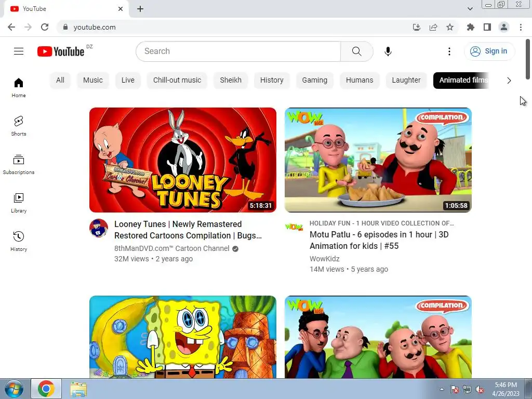Viewport: 532px width, 399px height.
Task: Open Library from the sidebar
Action: click(19, 203)
